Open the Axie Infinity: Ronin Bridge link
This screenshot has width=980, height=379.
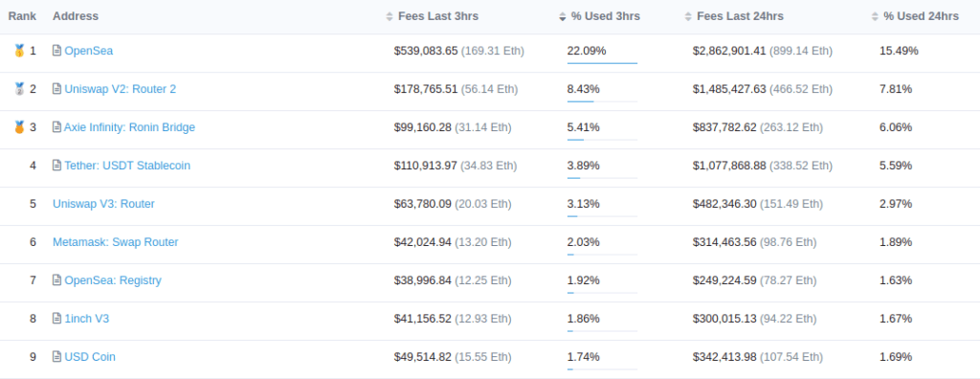click(129, 127)
